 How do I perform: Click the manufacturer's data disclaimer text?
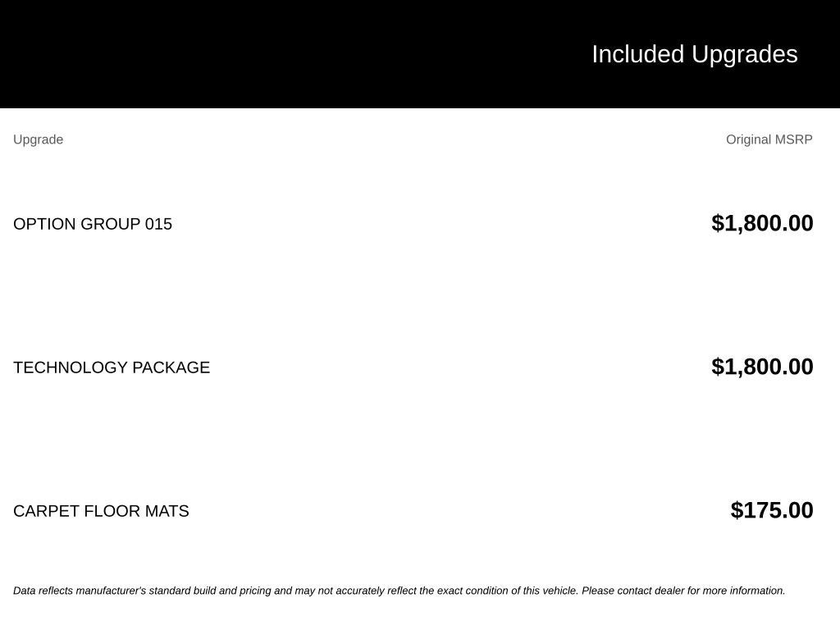[399, 591]
